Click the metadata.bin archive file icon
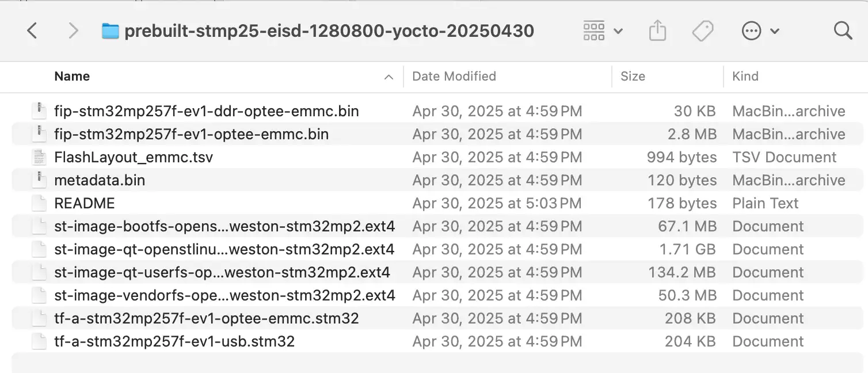The height and width of the screenshot is (373, 868). point(39,180)
